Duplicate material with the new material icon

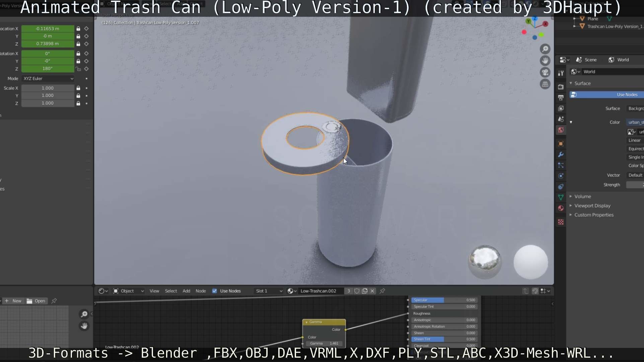click(365, 291)
